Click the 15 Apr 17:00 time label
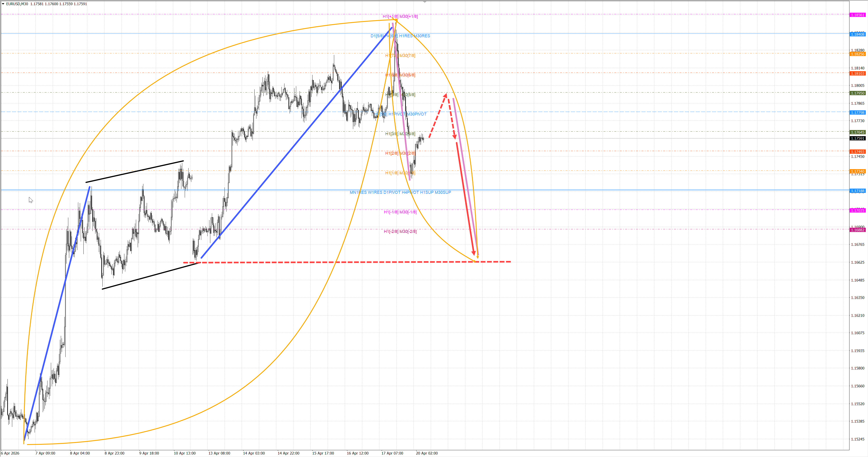Screen dimensions: 868x457 tap(323, 453)
